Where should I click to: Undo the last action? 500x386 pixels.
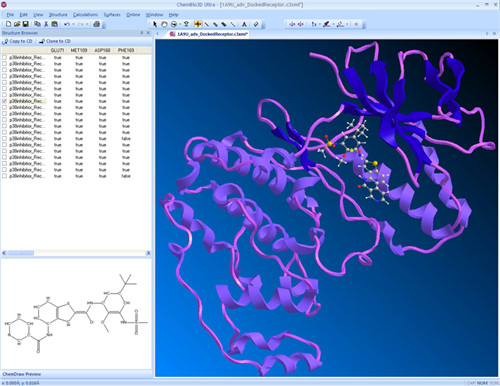tap(67, 24)
